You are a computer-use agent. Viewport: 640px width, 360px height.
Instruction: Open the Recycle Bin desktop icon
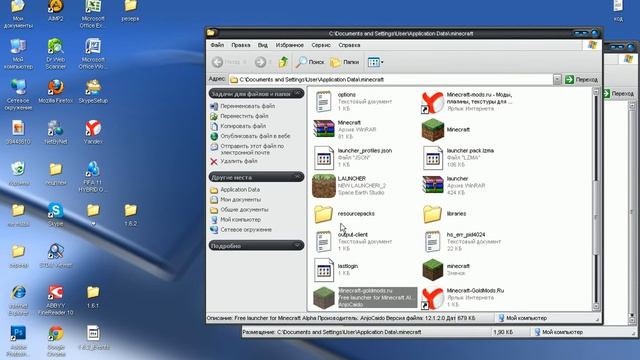tap(18, 173)
